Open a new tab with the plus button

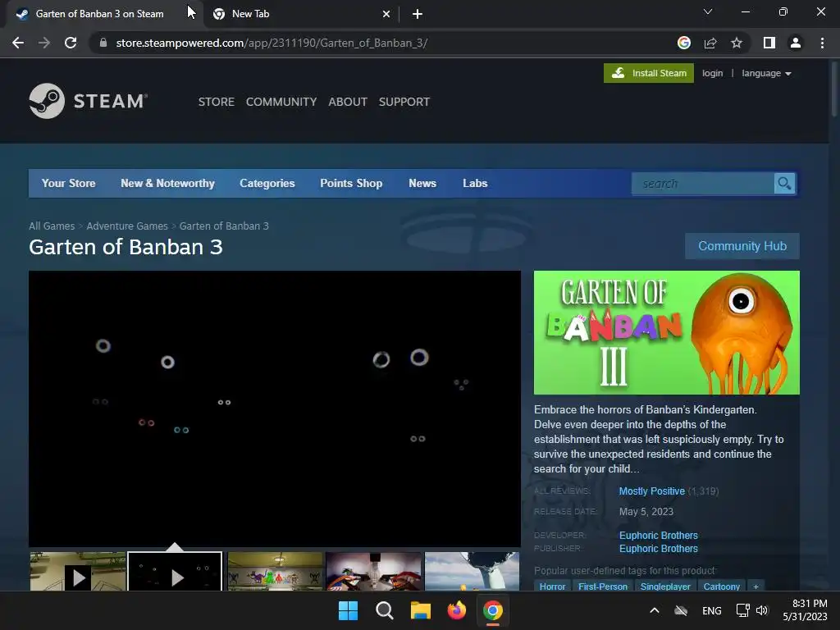click(x=418, y=14)
